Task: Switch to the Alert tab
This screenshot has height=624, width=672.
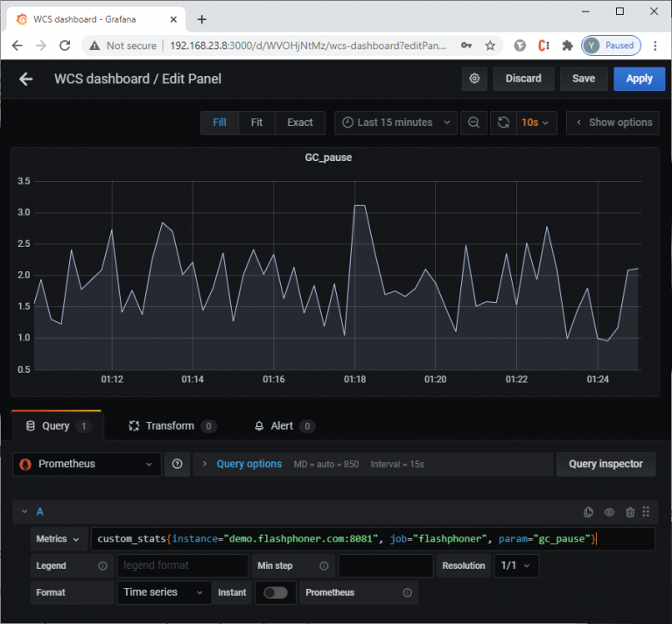Action: pyautogui.click(x=282, y=426)
